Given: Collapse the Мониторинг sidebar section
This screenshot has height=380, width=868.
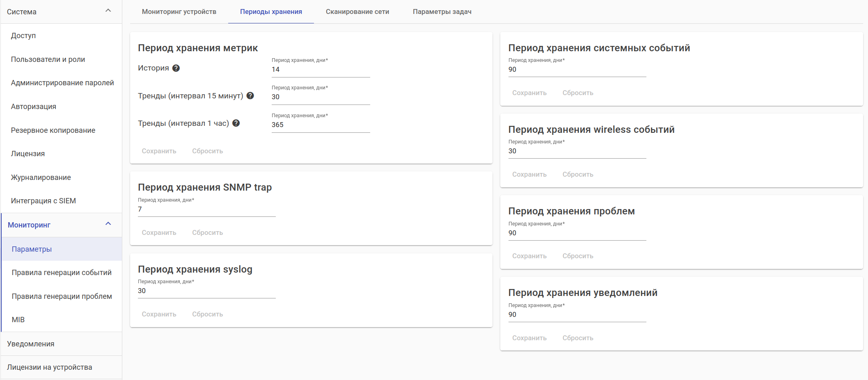Looking at the screenshot, I should click(108, 224).
